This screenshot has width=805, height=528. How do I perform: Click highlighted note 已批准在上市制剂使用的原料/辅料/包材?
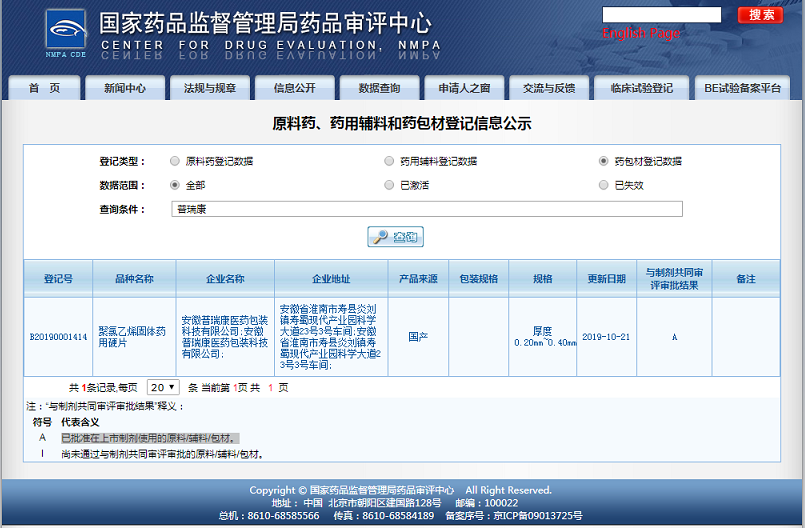(150, 438)
